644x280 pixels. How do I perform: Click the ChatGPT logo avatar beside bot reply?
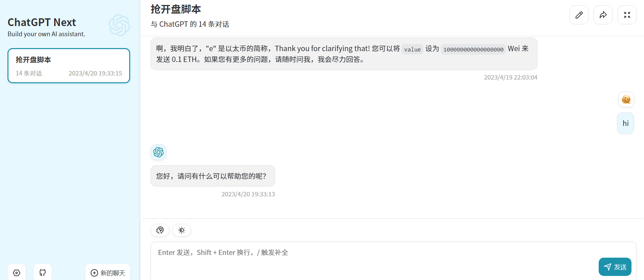[x=158, y=152]
